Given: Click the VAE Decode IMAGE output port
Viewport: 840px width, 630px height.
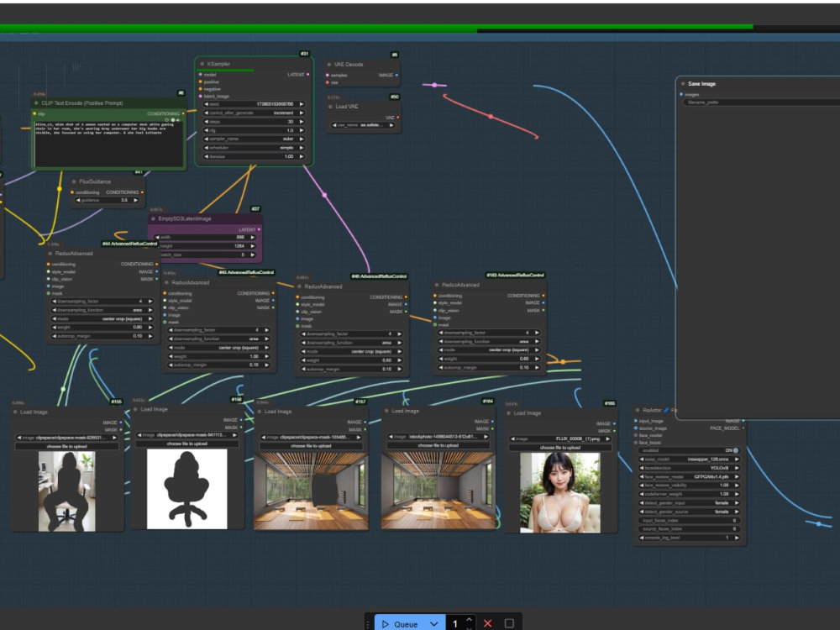Looking at the screenshot, I should click(x=397, y=75).
